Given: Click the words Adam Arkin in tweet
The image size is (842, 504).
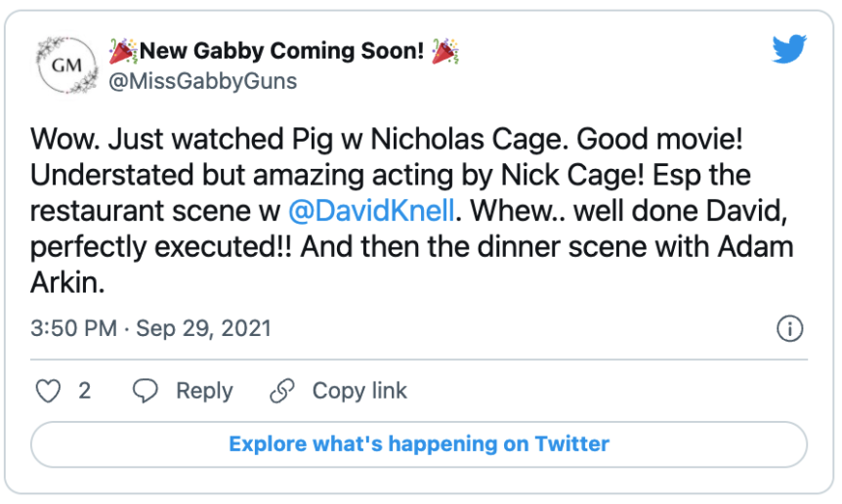Looking at the screenshot, I should (412, 265).
